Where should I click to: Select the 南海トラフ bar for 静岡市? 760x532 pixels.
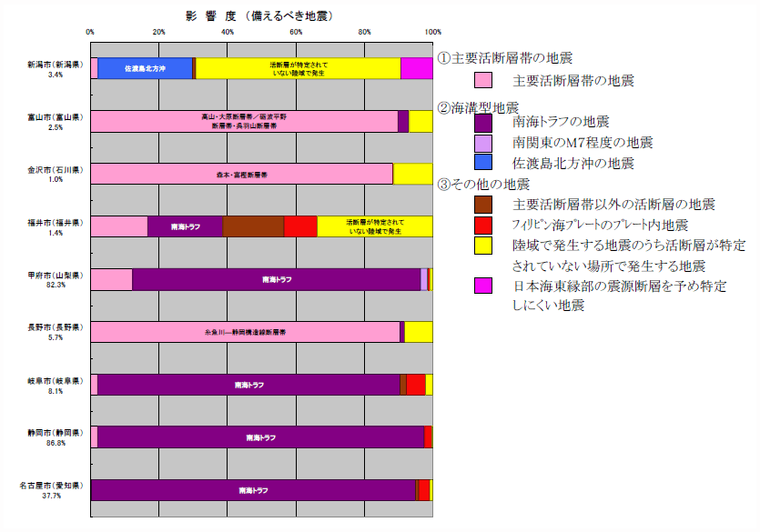coord(260,437)
